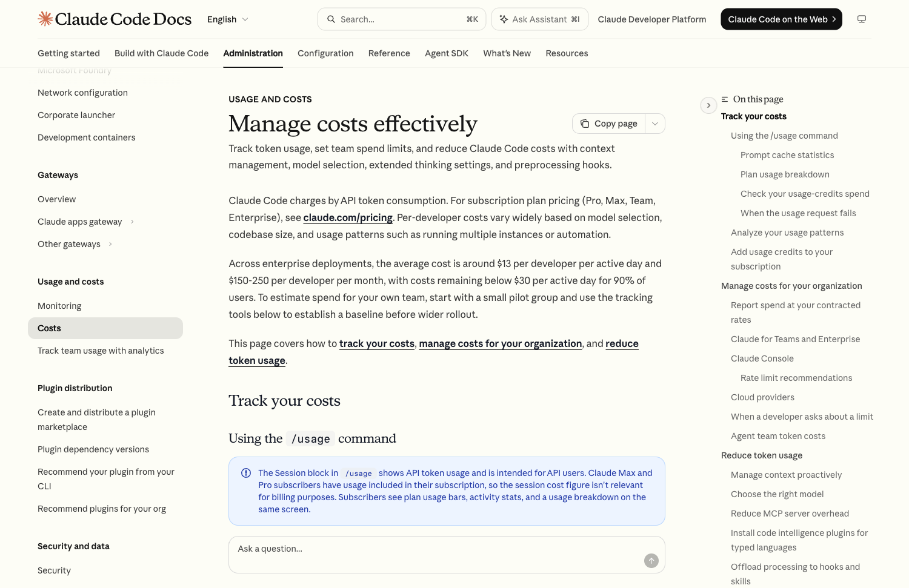This screenshot has height=588, width=909.
Task: Click the sparkle icon beside Ask Assistant
Action: [504, 19]
